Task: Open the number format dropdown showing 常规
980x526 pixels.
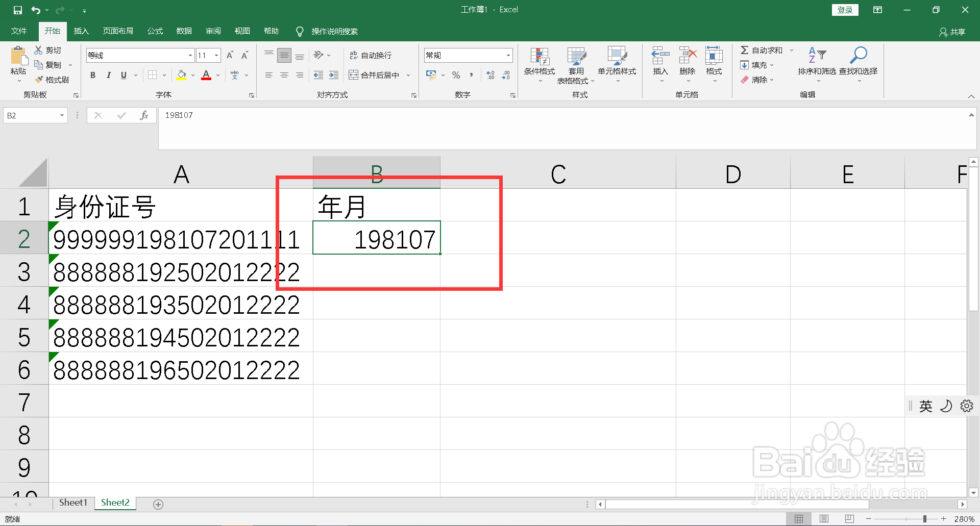Action: pyautogui.click(x=508, y=55)
